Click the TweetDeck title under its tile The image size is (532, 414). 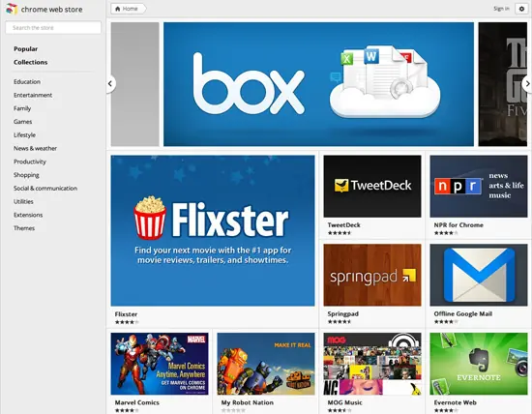coord(343,225)
